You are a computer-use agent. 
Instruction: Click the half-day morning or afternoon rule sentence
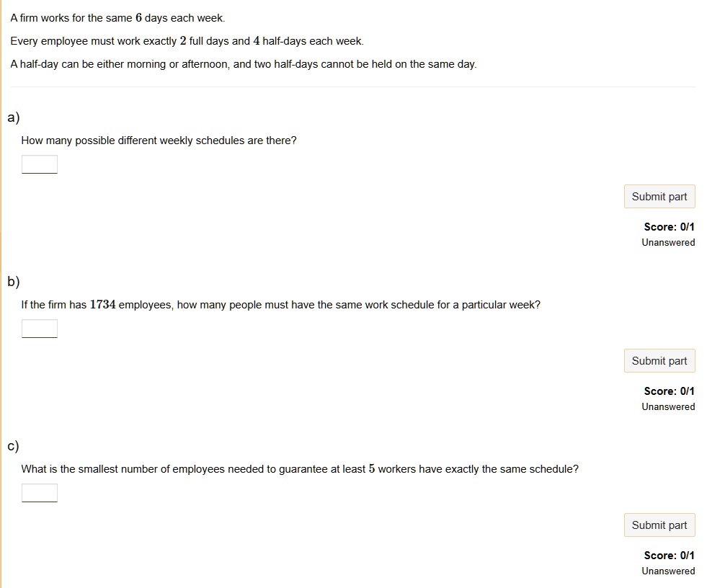tap(244, 64)
